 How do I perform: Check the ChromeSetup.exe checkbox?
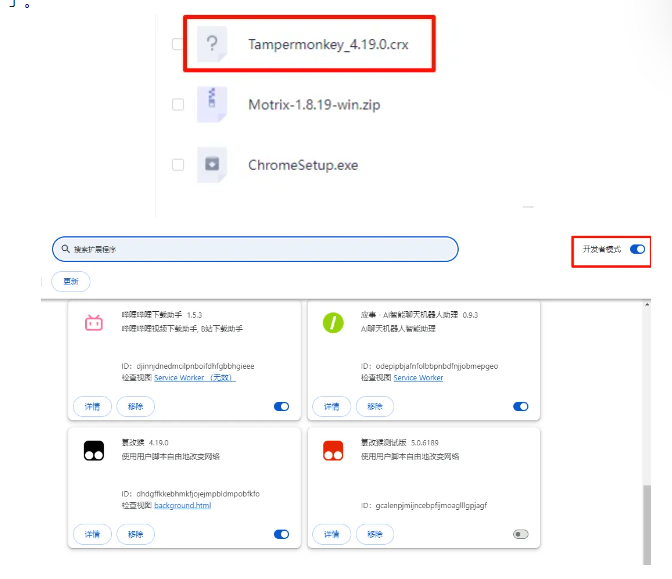(x=178, y=165)
